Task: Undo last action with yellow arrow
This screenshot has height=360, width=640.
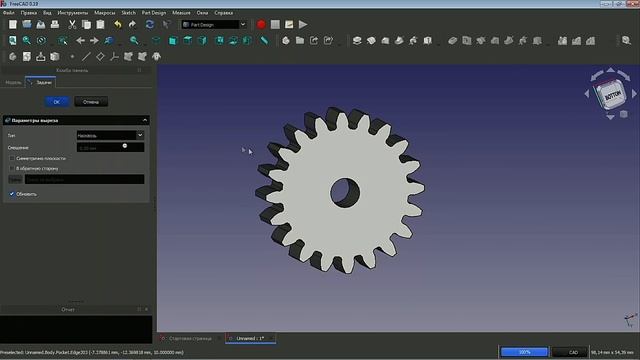Action: pyautogui.click(x=118, y=24)
